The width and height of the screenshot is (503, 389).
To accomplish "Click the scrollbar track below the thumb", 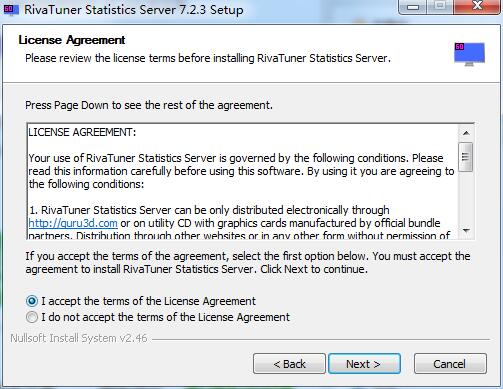I will pyautogui.click(x=466, y=197).
